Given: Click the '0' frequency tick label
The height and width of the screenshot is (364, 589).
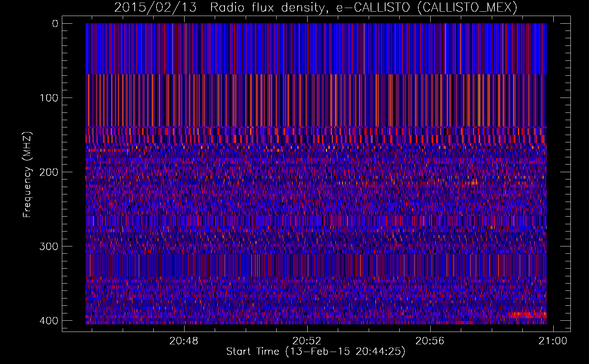Looking at the screenshot, I should [55, 24].
